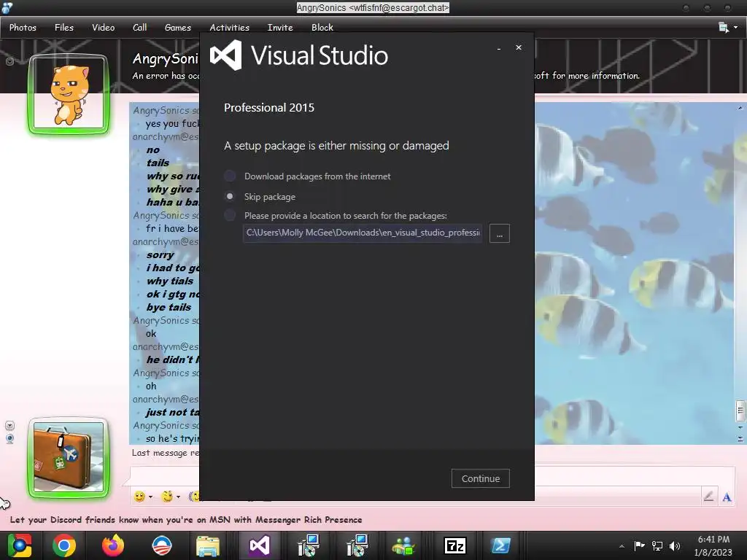
Task: Open Games in Messenger toolbar
Action: coord(178,28)
